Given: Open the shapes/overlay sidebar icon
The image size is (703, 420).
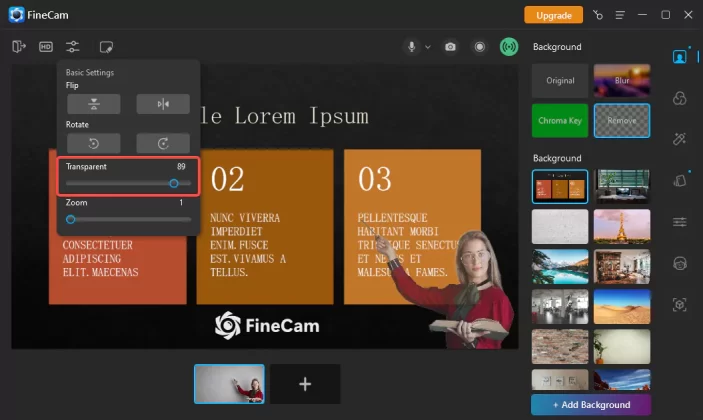Looking at the screenshot, I should (x=680, y=181).
